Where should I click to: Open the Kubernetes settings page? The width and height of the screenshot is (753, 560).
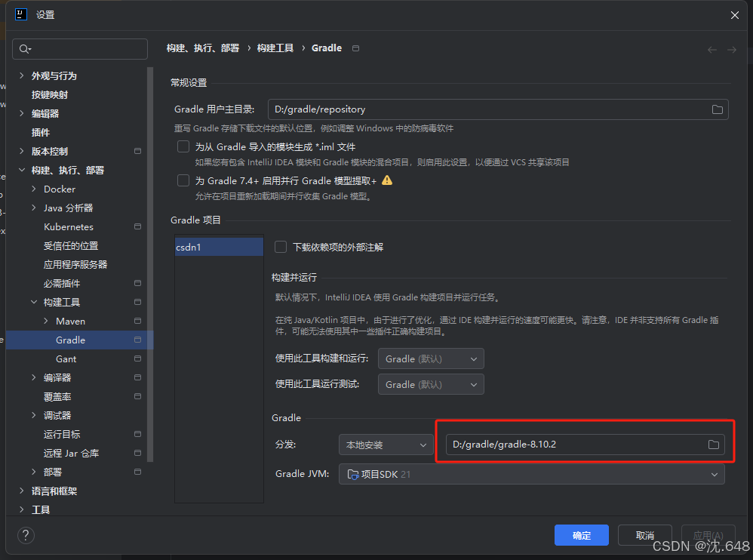pyautogui.click(x=68, y=226)
